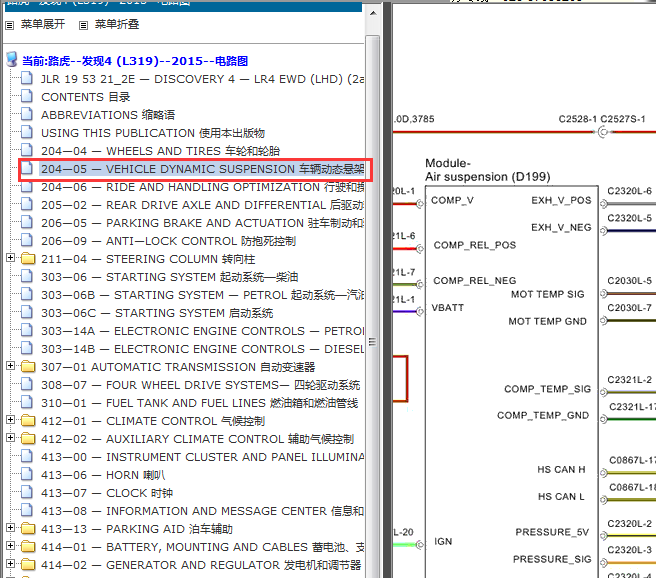Click page icon beside ABBREVIATIONS 缩略语
The width and height of the screenshot is (656, 578).
tap(27, 114)
